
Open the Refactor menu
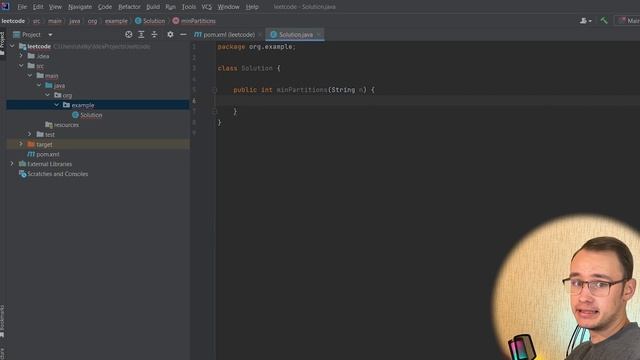129,7
